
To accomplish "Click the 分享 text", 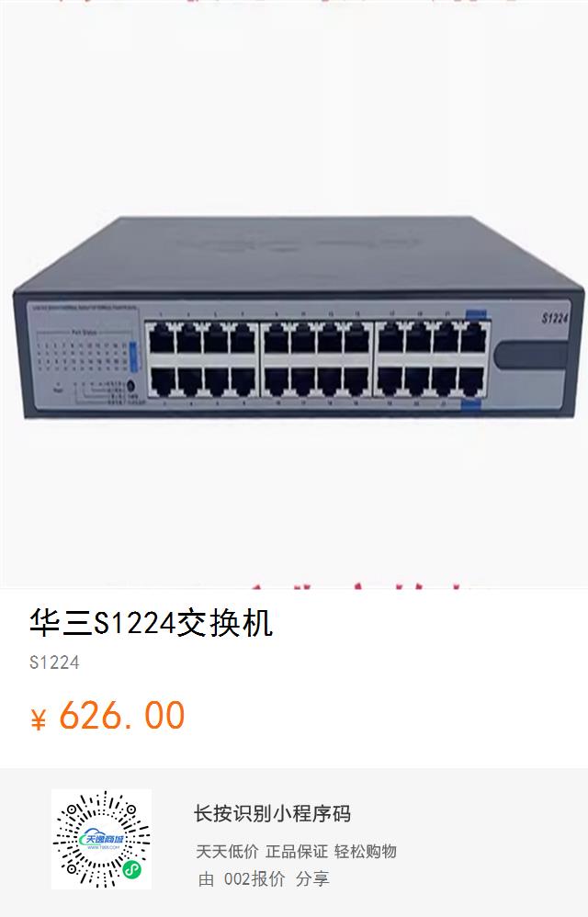I will [312, 878].
